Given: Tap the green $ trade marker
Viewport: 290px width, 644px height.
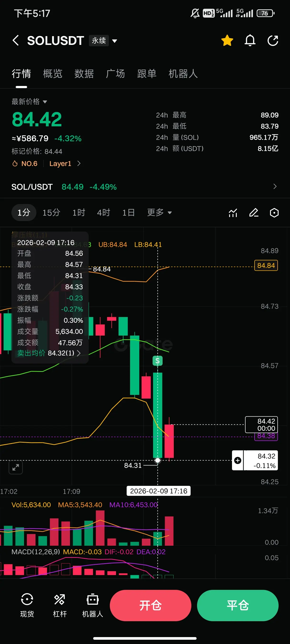Looking at the screenshot, I should pyautogui.click(x=157, y=360).
